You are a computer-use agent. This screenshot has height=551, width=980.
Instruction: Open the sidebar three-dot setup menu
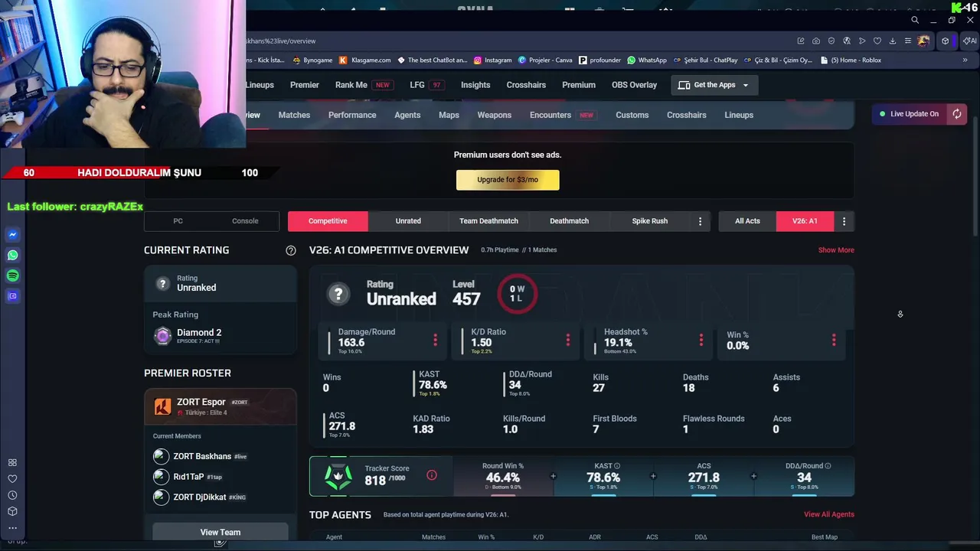[12, 527]
